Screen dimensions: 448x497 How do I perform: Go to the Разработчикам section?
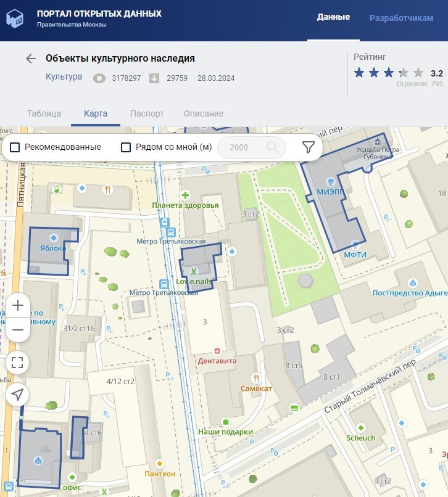coord(401,18)
